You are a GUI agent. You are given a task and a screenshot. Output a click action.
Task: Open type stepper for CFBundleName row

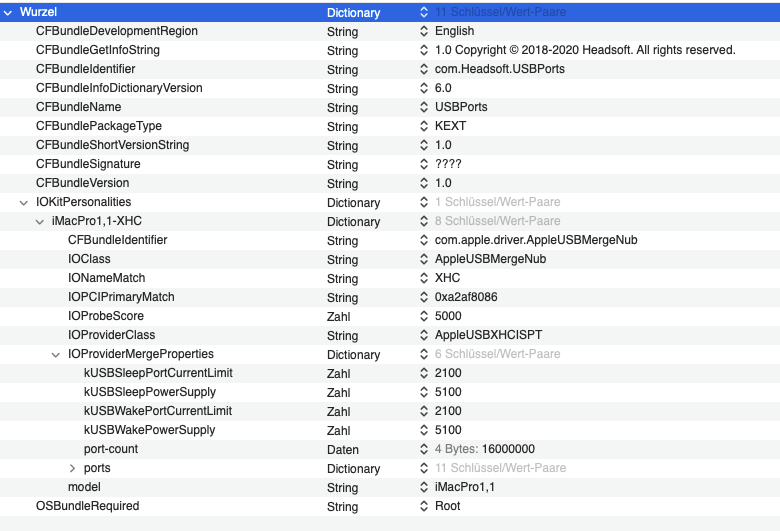tap(424, 107)
